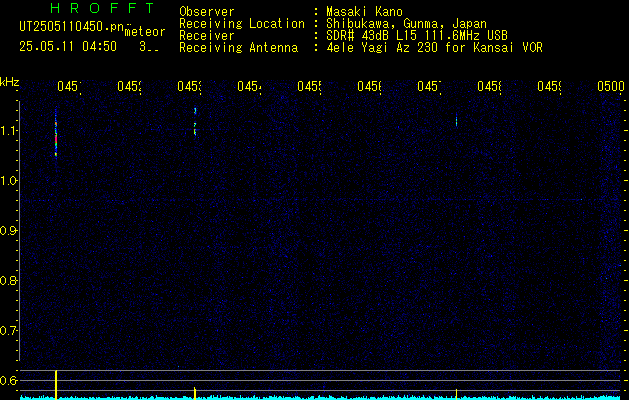Click the Receiving Location label

tap(242, 24)
